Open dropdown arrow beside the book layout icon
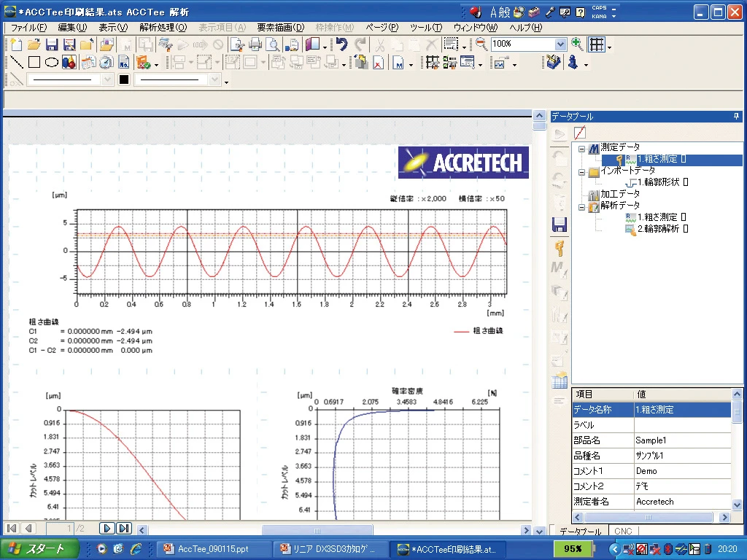The image size is (747, 560). 325,47
